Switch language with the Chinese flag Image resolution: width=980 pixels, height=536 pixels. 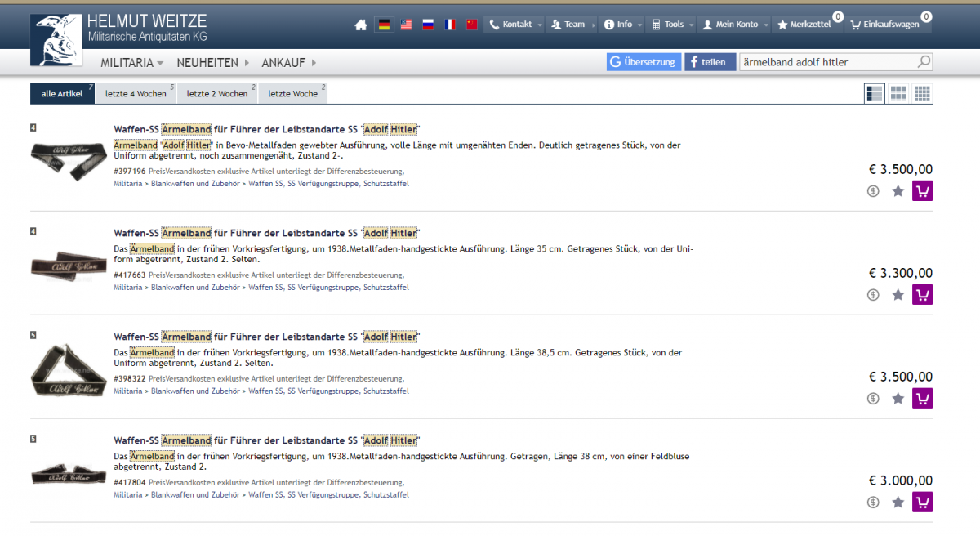(472, 25)
